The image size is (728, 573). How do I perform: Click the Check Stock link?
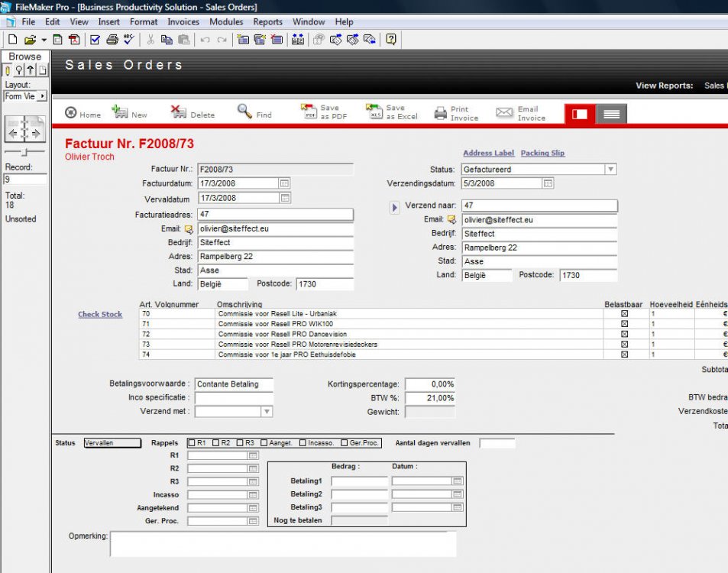(x=100, y=314)
